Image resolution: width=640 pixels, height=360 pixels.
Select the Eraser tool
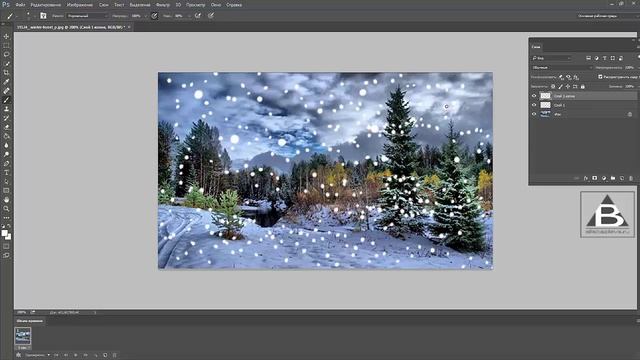(x=6, y=127)
